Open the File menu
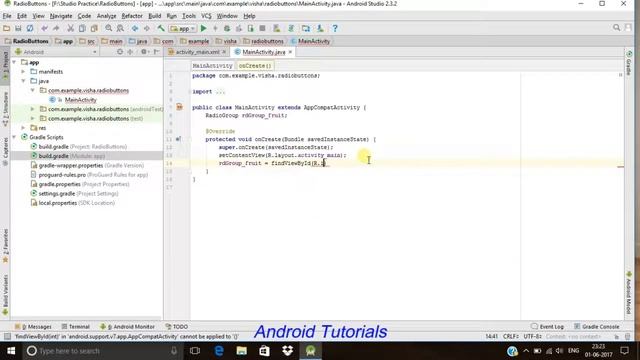 click(x=7, y=16)
